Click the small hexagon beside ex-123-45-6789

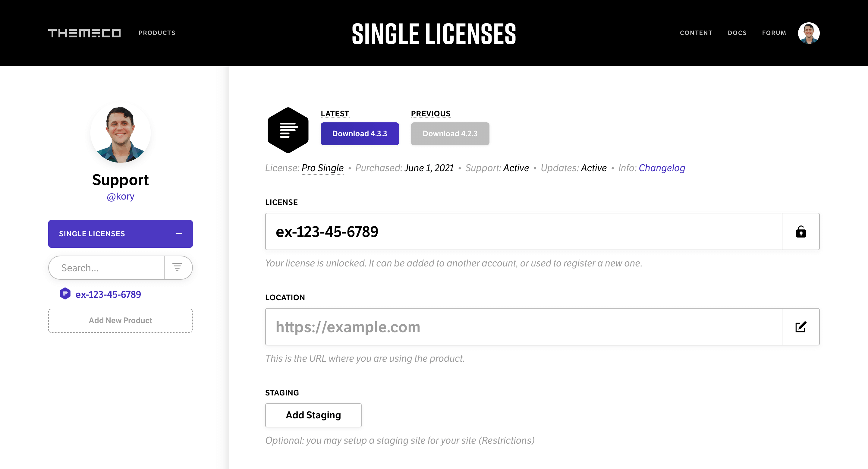tap(65, 294)
